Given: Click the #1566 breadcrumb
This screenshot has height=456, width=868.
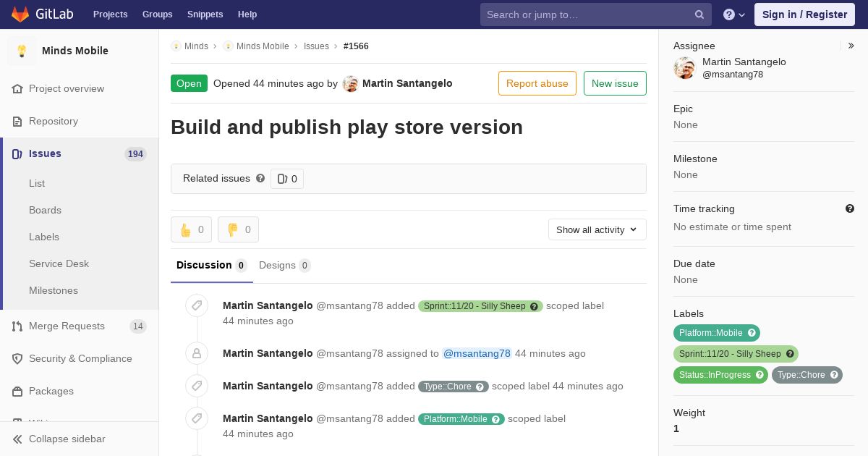Looking at the screenshot, I should 356,46.
